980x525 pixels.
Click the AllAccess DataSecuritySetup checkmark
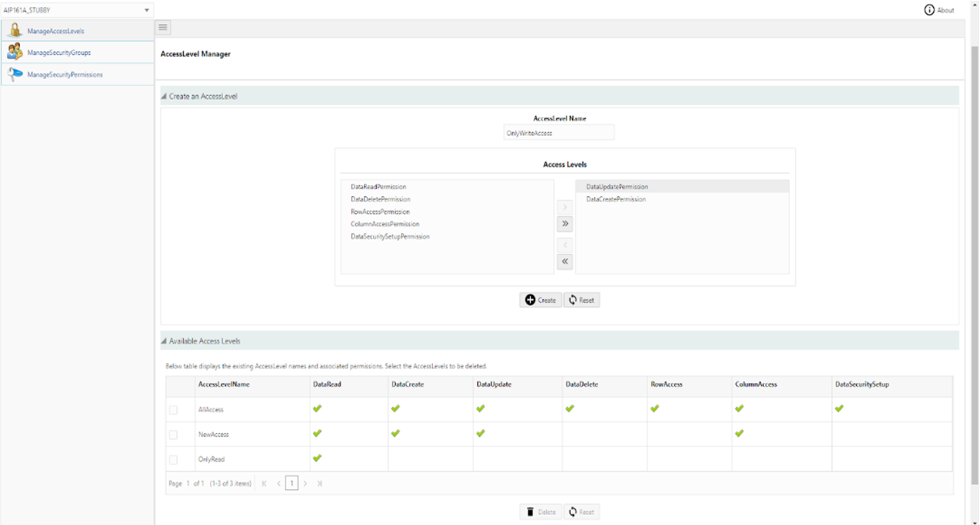[839, 409]
